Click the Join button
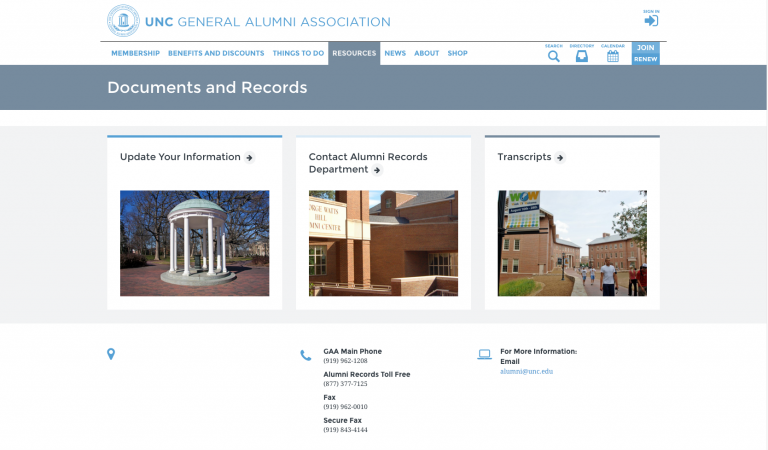 coord(646,48)
